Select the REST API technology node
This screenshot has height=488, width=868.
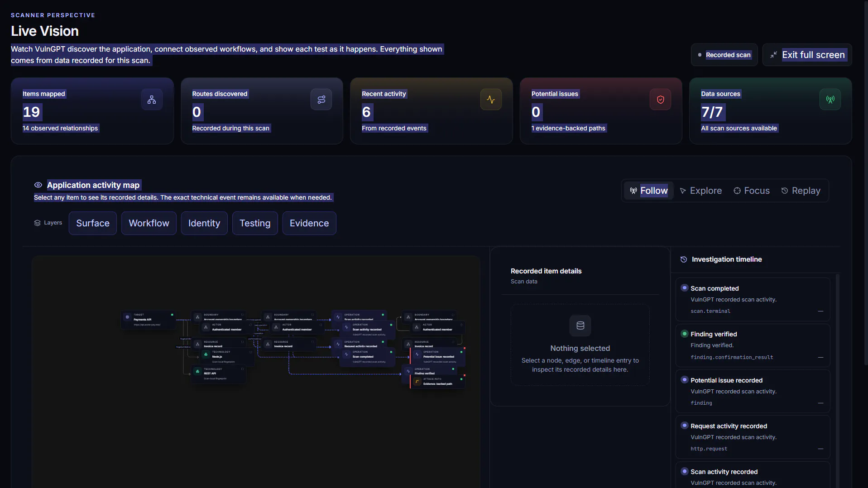tap(219, 374)
